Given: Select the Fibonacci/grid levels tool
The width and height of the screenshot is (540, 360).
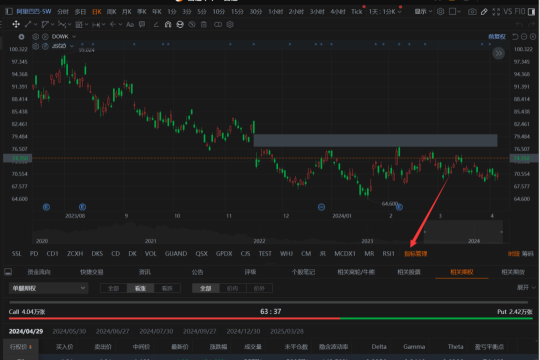Looking at the screenshot, I should click(79, 24).
